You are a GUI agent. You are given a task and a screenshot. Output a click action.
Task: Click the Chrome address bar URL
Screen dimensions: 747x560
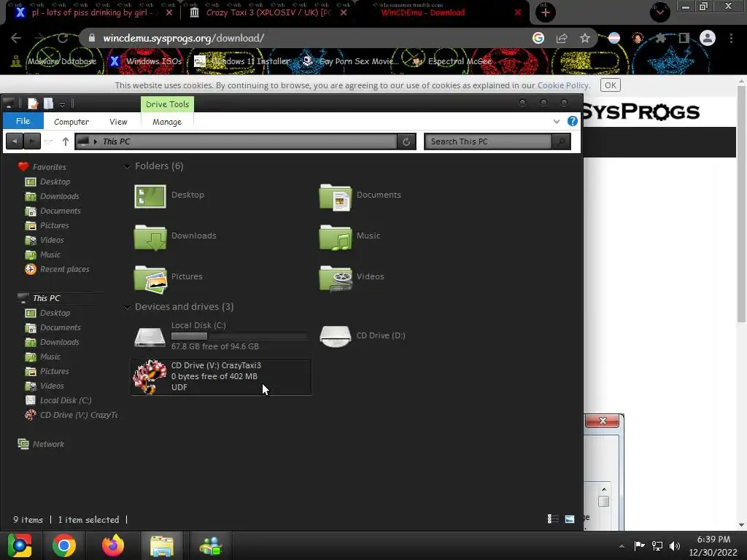[x=183, y=38]
